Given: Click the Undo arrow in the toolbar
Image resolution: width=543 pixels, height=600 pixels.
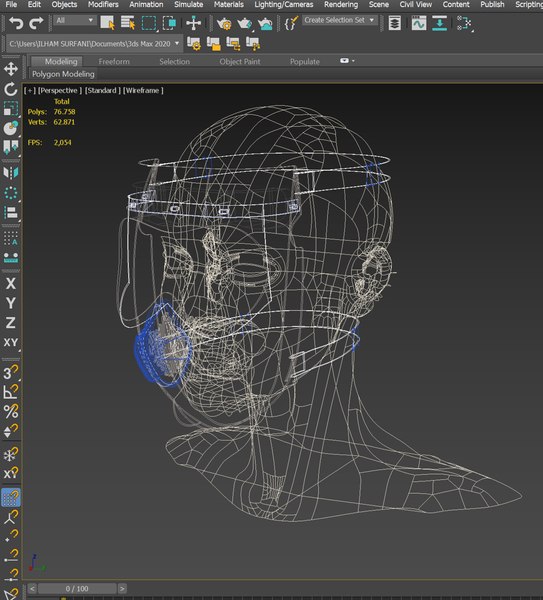Looking at the screenshot, I should [16, 23].
